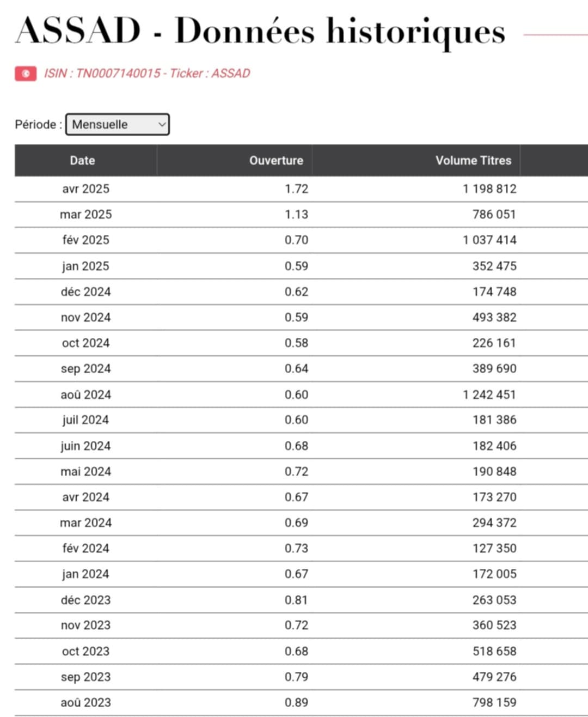The image size is (588, 717).
Task: Click the ASSAD Données historiques heading
Action: 260,32
